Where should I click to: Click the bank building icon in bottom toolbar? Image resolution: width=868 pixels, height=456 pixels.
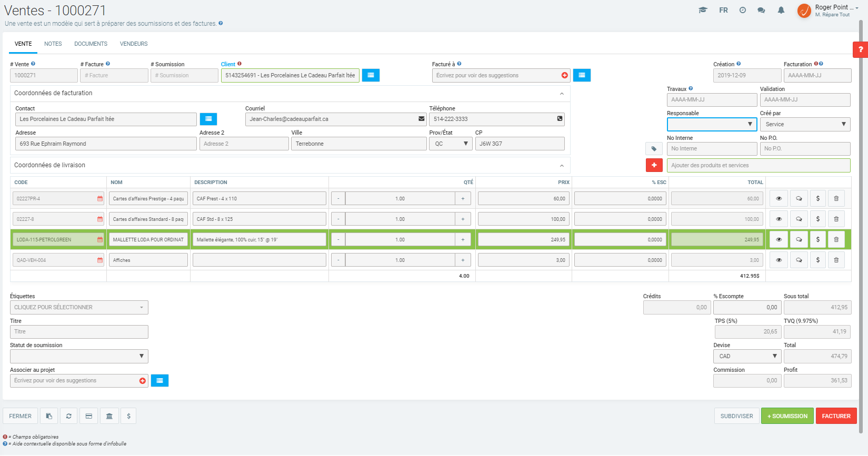click(109, 416)
